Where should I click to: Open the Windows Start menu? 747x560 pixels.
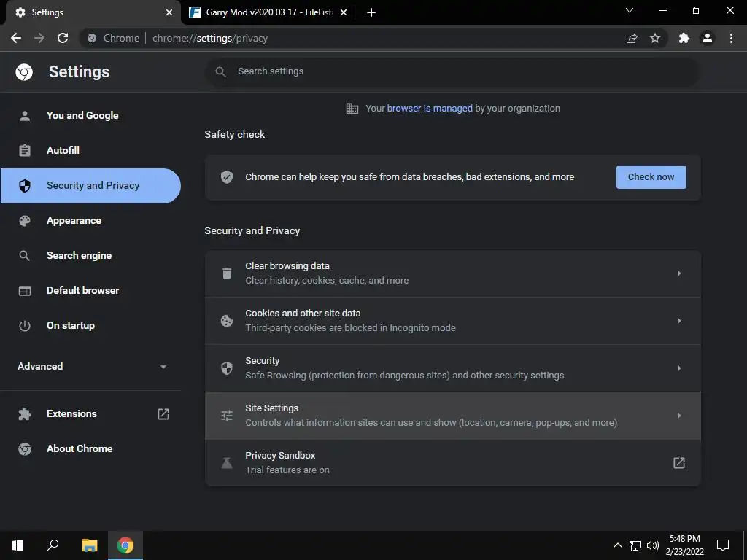[18, 545]
